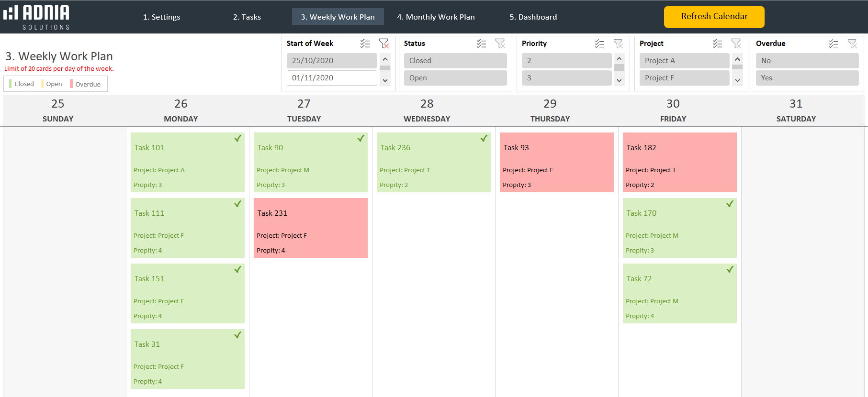The image size is (868, 397).
Task: Select week starting 01/11/2020
Action: (331, 78)
